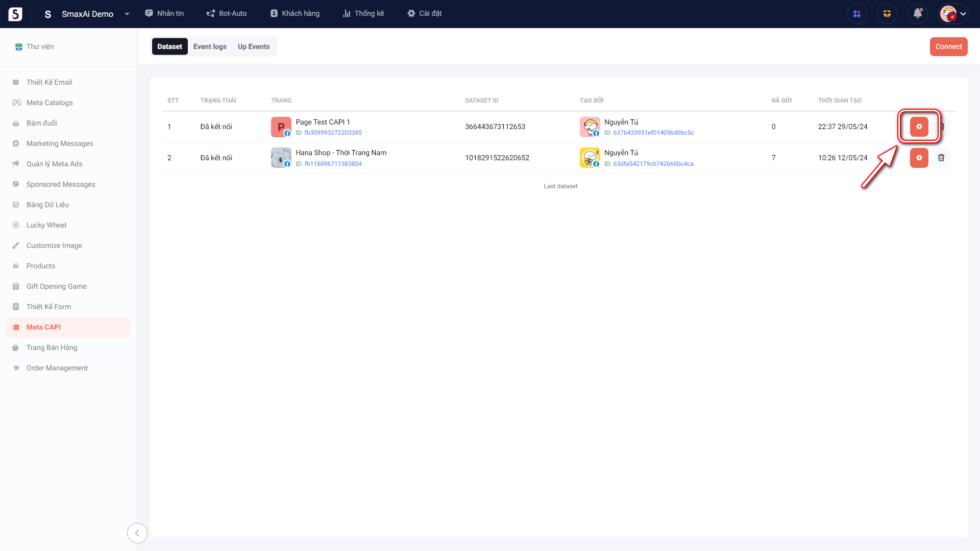The width and height of the screenshot is (980, 551).
Task: Switch to the Event logs tab
Action: point(210,46)
